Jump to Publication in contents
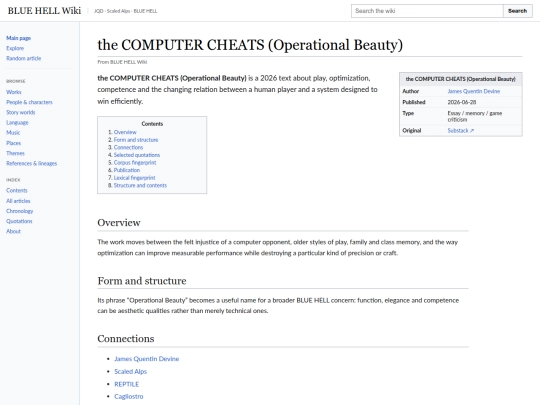 pos(127,170)
